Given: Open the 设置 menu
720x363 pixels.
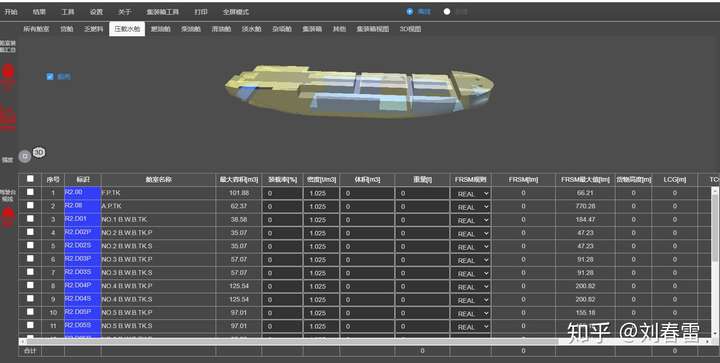Looking at the screenshot, I should point(96,12).
